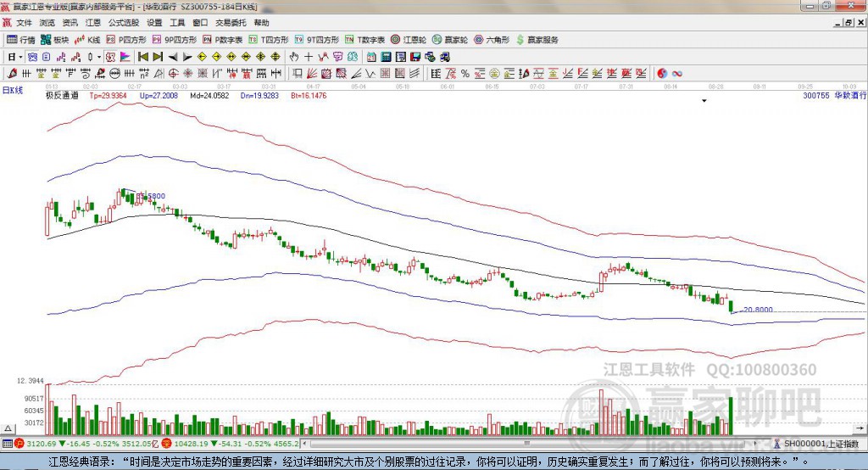This screenshot has height=470, width=868.
Task: Click the 沪 Shanghai index status icon
Action: 20,444
